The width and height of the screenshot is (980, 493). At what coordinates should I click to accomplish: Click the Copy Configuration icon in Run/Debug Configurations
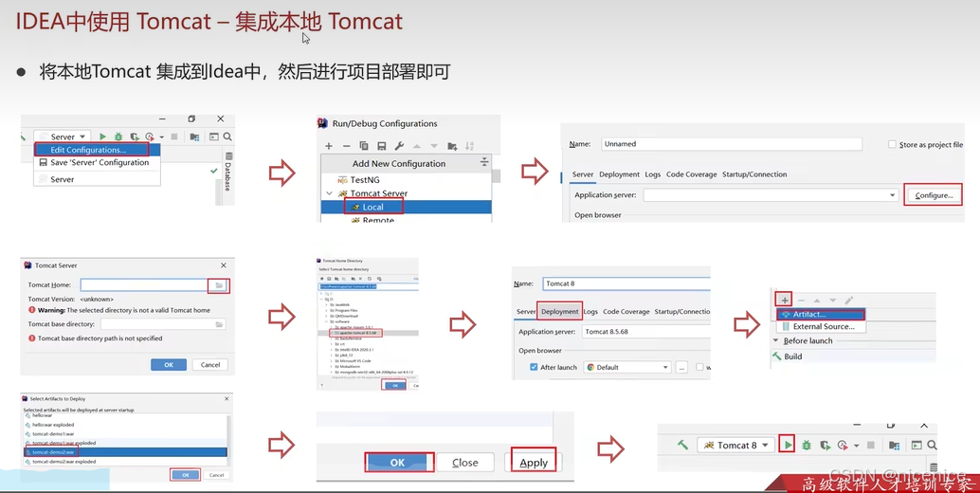pyautogui.click(x=364, y=146)
